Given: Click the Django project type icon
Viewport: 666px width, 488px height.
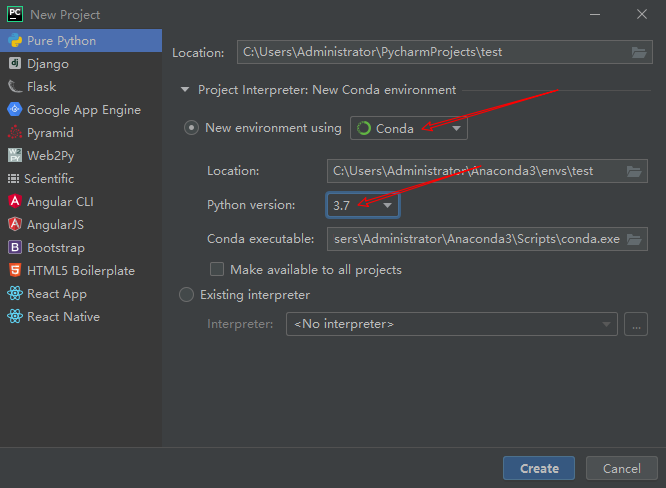Looking at the screenshot, I should point(15,64).
